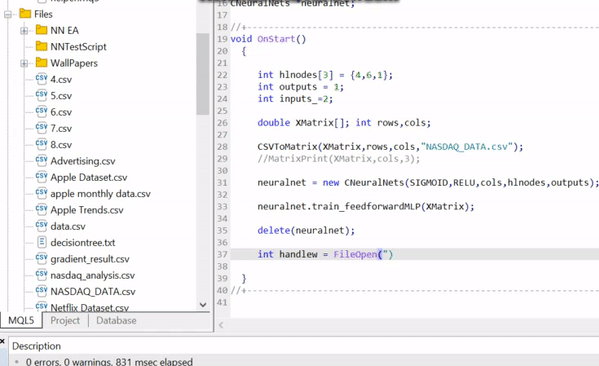Click the delete(neuralnet) statement
This screenshot has width=599, height=366.
(x=306, y=231)
